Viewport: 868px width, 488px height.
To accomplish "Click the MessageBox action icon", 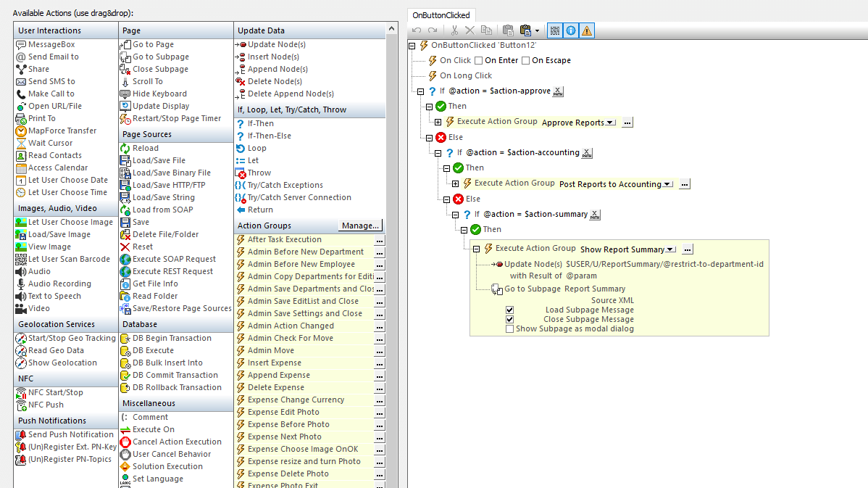I will click(x=21, y=45).
